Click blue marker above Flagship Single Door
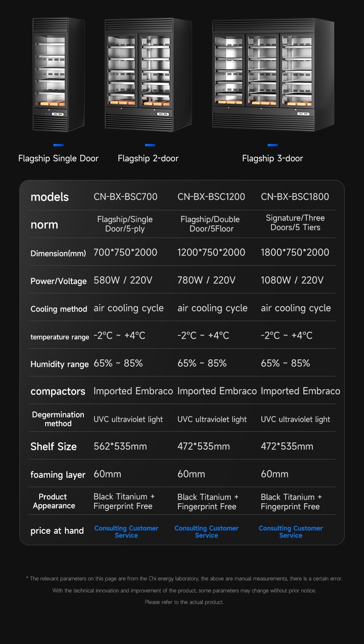Image resolution: width=364 pixels, height=644 pixels. [58, 145]
